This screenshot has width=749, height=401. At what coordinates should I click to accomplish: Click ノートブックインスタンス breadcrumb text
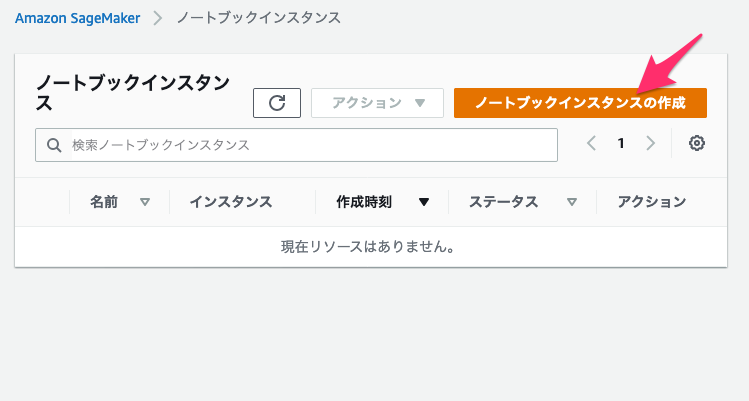tap(258, 18)
